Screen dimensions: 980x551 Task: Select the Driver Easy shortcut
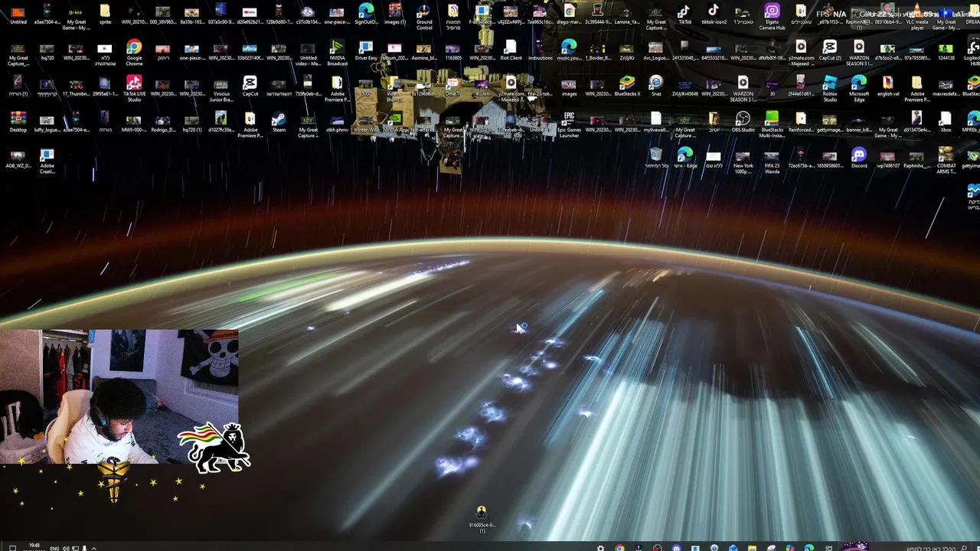pyautogui.click(x=366, y=51)
